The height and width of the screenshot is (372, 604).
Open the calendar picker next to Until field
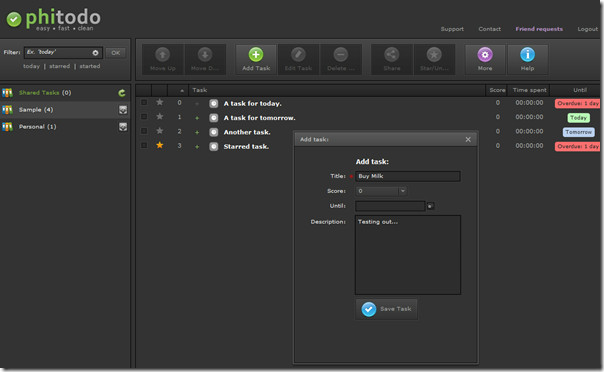tap(430, 206)
